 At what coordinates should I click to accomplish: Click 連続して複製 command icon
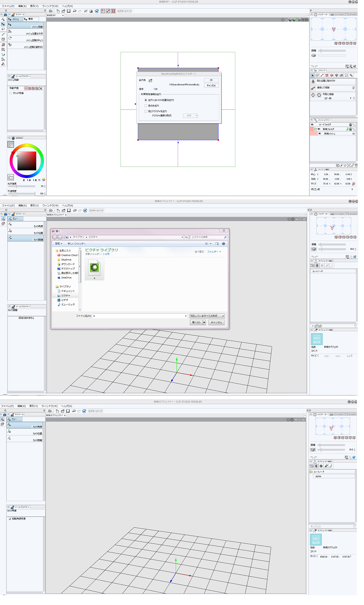(313, 88)
